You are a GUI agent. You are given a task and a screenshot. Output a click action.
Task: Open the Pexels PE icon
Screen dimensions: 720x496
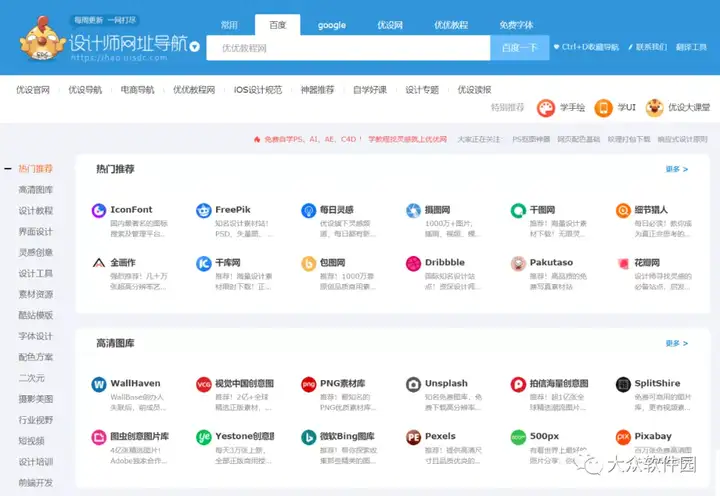tap(413, 437)
